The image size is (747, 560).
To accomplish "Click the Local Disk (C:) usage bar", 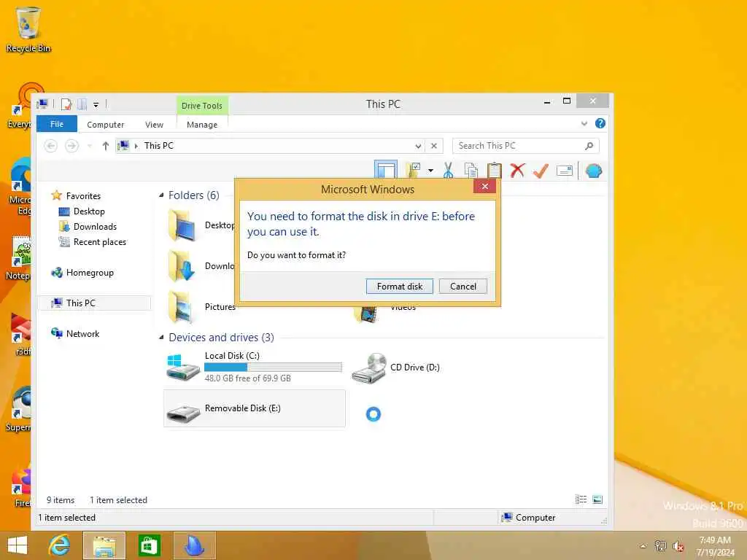I will point(273,367).
